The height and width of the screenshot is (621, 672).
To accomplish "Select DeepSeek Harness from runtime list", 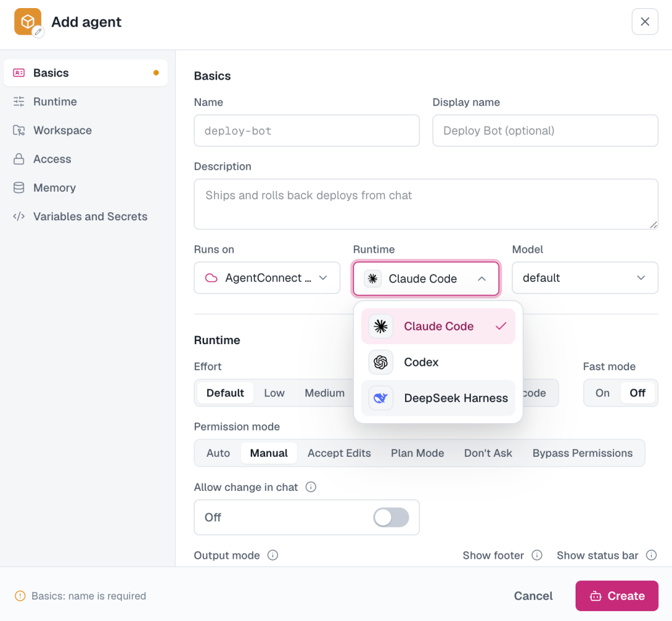I will coord(438,398).
